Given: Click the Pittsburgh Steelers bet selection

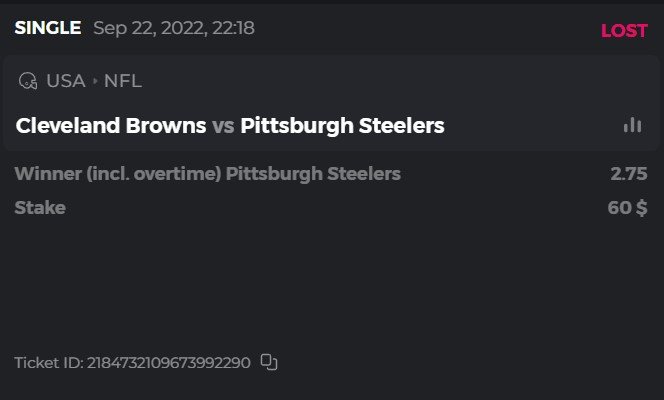Looking at the screenshot, I should 313,174.
